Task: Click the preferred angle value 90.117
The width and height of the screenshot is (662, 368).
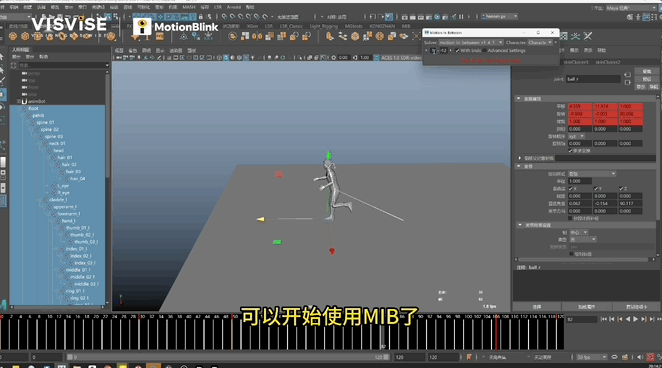Action: pyautogui.click(x=631, y=203)
